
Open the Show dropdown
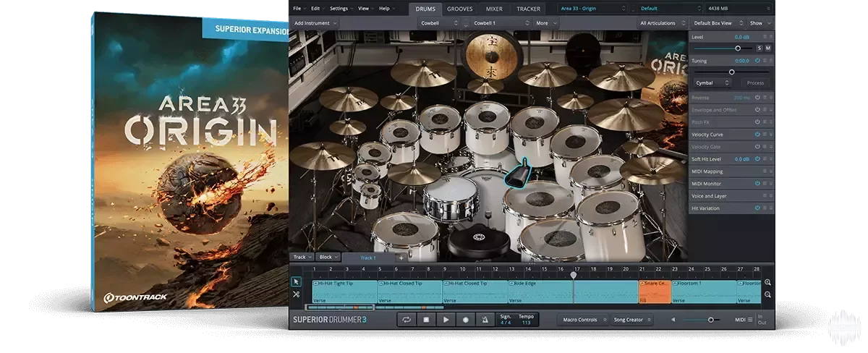(x=759, y=23)
